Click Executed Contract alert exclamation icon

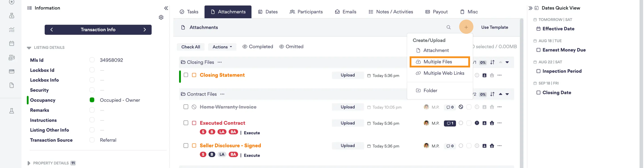pos(477,123)
